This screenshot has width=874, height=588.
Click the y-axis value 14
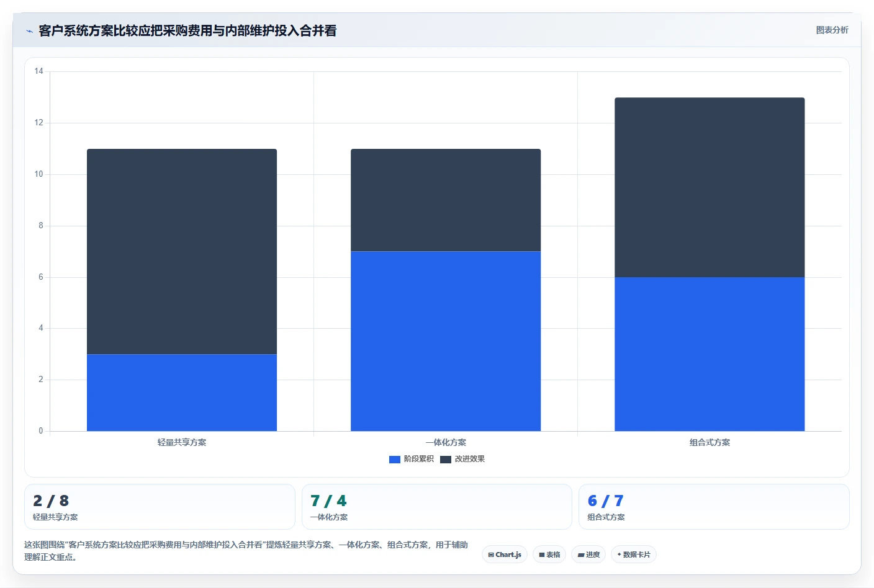(39, 71)
